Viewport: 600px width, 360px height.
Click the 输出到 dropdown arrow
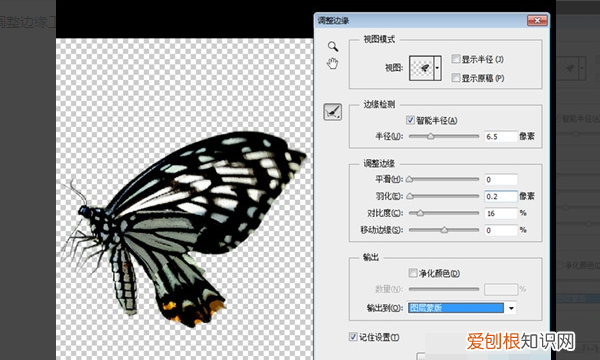[x=511, y=308]
